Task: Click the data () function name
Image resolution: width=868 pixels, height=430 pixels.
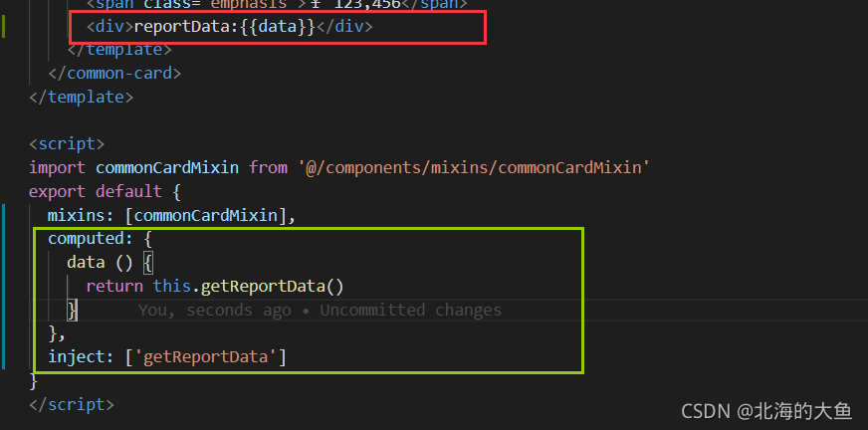Action: [86, 263]
